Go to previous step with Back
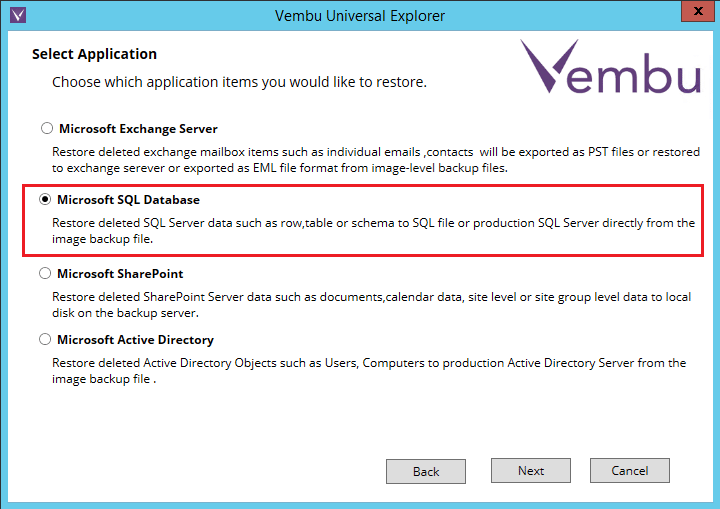 click(426, 471)
